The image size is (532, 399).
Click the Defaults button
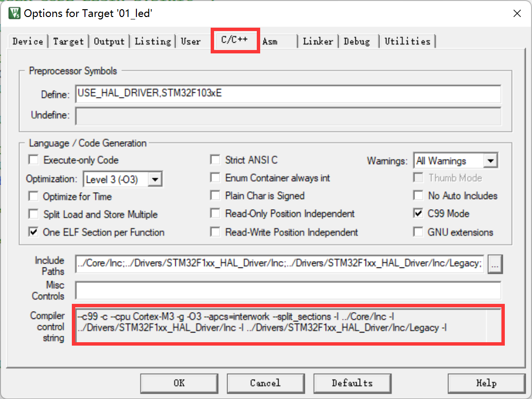pyautogui.click(x=352, y=383)
